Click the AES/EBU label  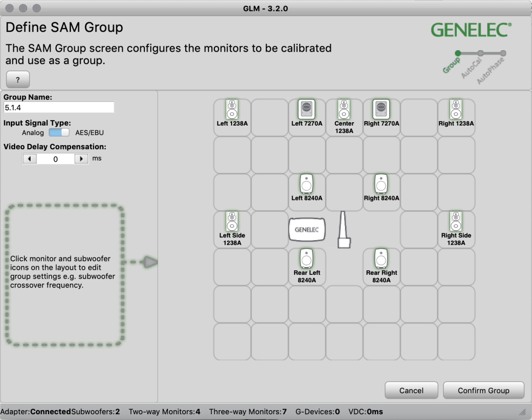click(90, 132)
